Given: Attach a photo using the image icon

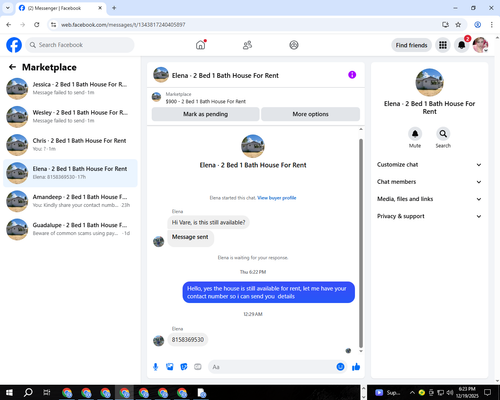Looking at the screenshot, I should [x=170, y=367].
